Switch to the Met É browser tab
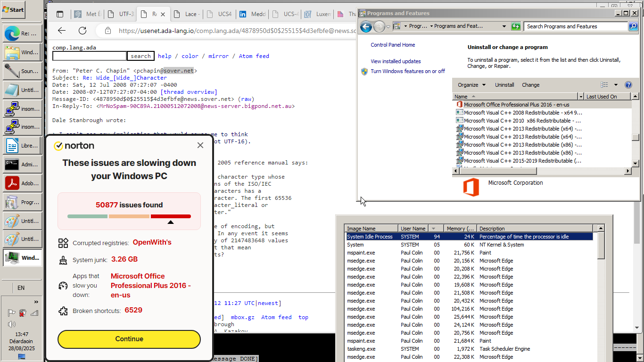The image size is (644, 362). pos(87,14)
